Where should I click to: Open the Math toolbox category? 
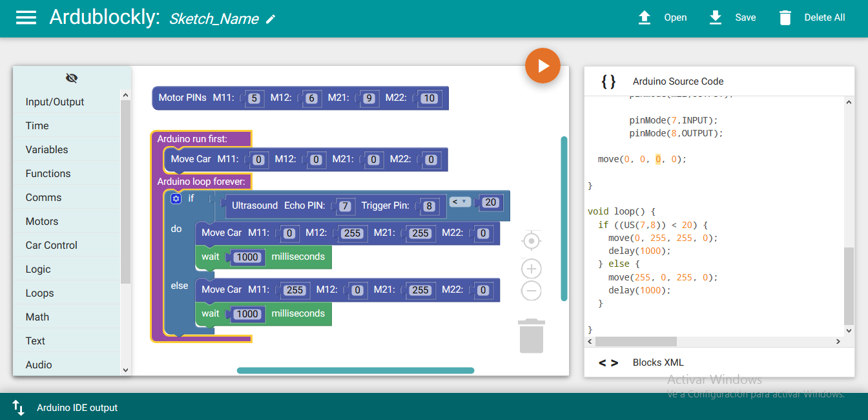point(67,317)
